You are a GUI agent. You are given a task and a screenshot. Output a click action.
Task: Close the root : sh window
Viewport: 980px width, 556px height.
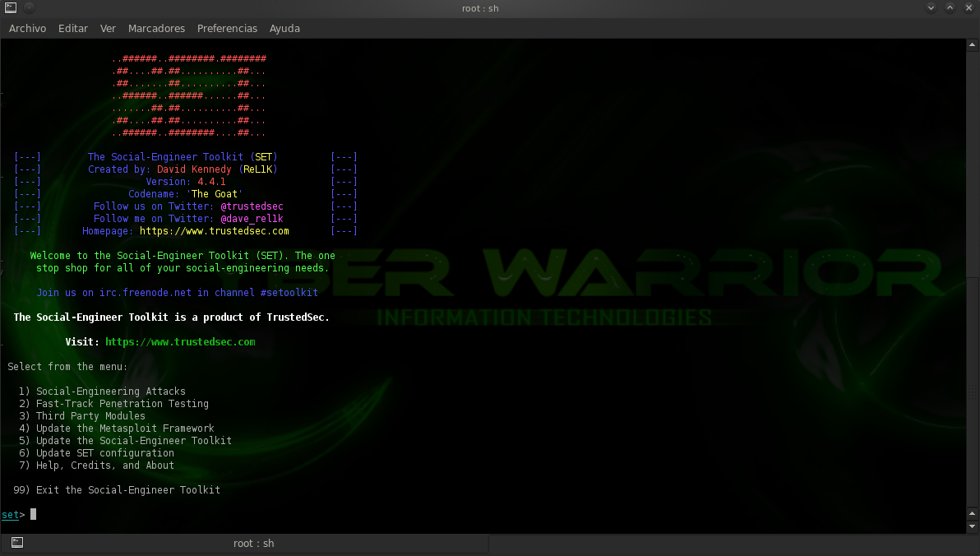tap(968, 8)
